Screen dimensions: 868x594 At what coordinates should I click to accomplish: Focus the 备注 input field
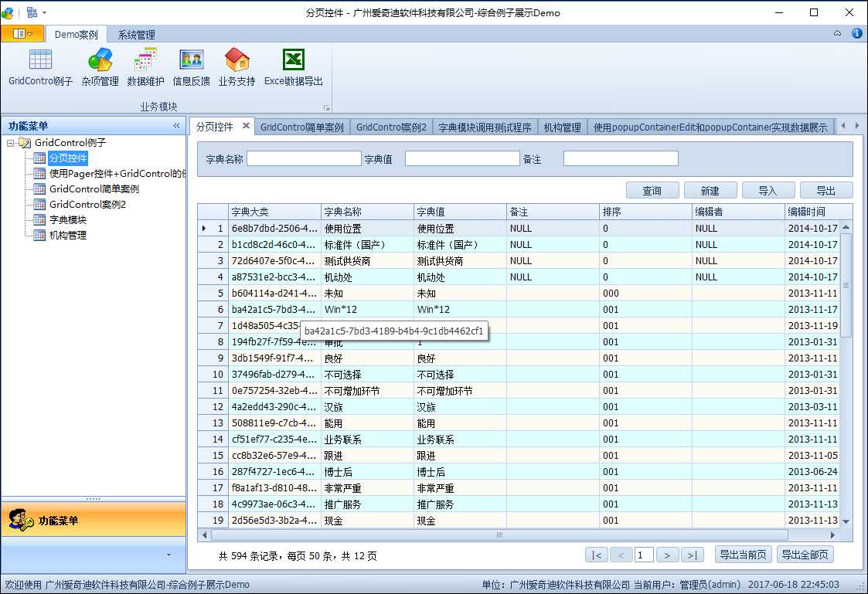pos(621,158)
